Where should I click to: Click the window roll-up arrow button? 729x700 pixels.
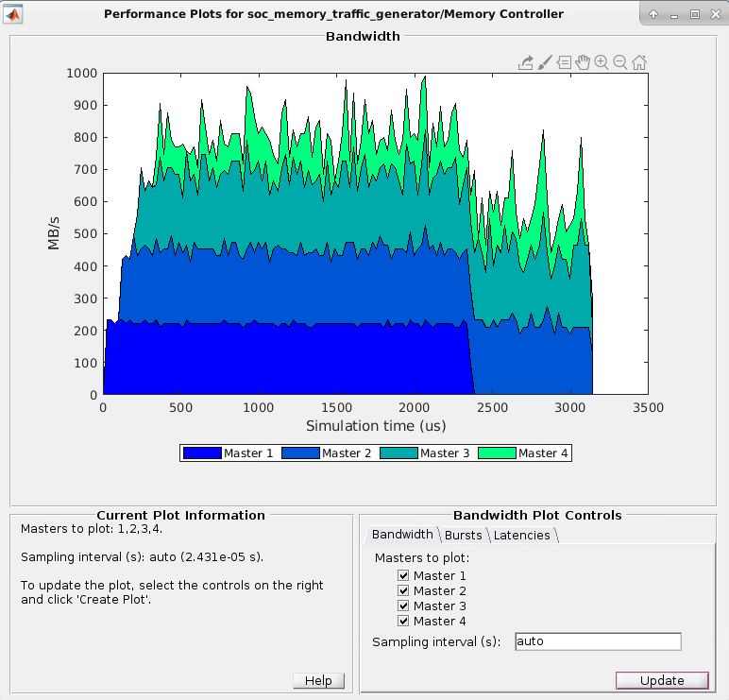coord(653,14)
